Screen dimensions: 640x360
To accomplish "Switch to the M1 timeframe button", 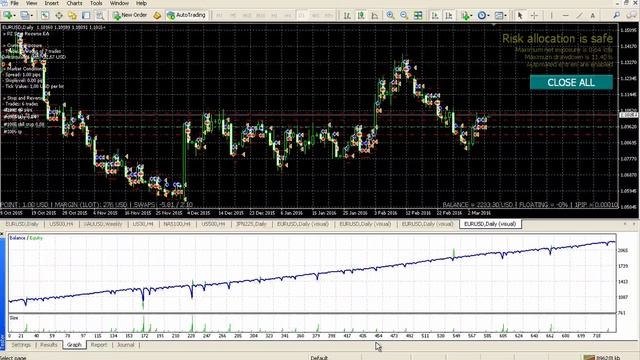I will click(x=219, y=15).
